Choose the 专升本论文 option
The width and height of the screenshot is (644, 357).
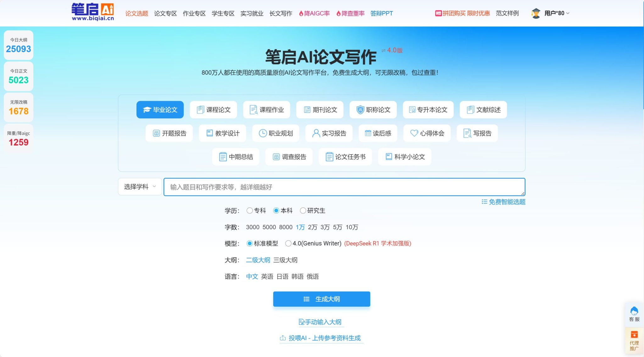point(428,110)
